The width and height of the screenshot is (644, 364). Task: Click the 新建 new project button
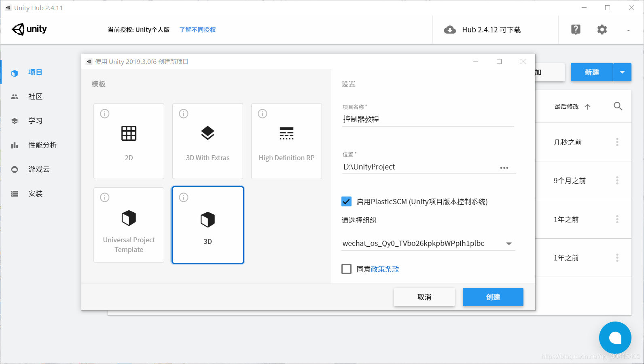click(592, 72)
